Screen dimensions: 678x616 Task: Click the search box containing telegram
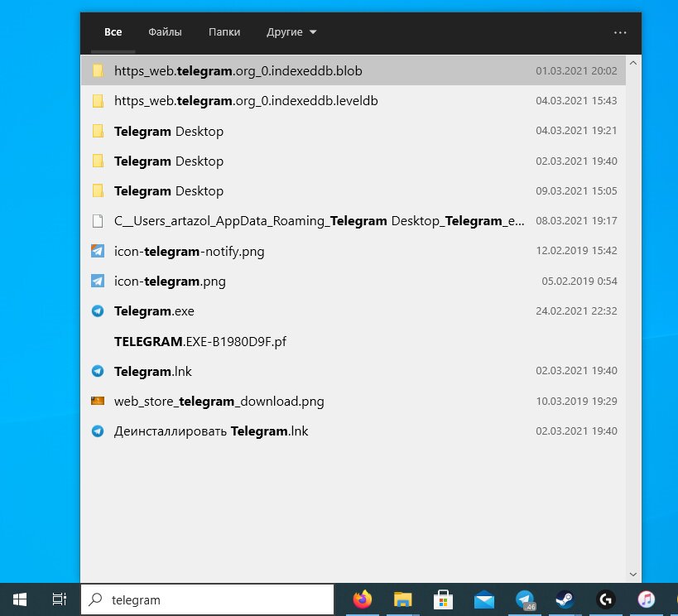pyautogui.click(x=208, y=599)
